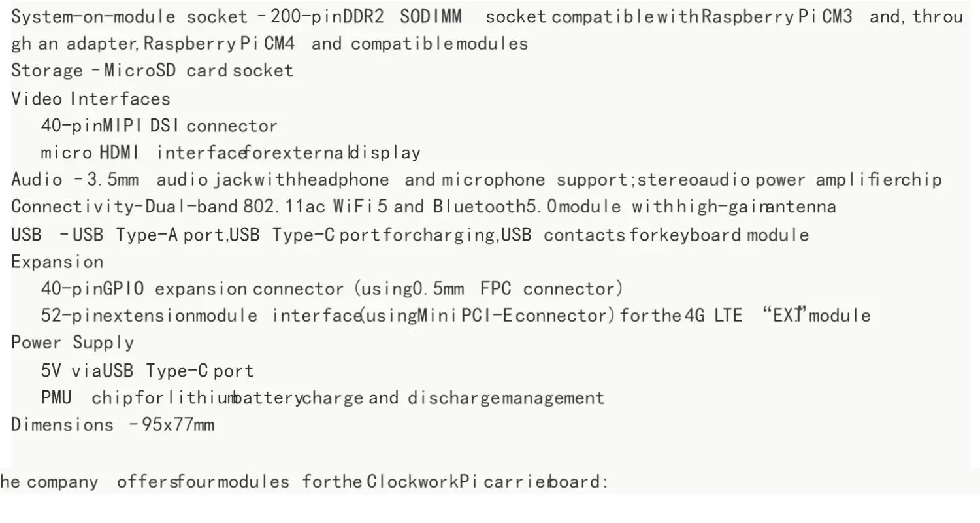Click the "40-pin MIPI DSI connector" line
This screenshot has height=523, width=980.
pos(159,126)
